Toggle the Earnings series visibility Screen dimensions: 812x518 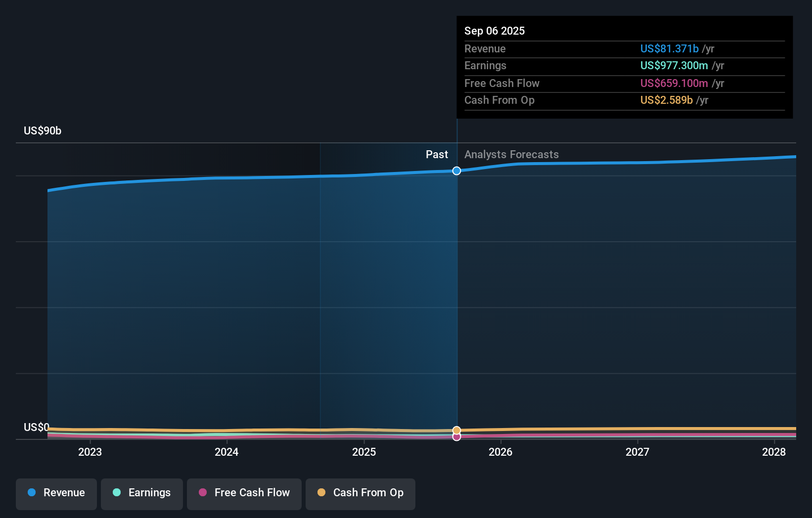coord(141,494)
